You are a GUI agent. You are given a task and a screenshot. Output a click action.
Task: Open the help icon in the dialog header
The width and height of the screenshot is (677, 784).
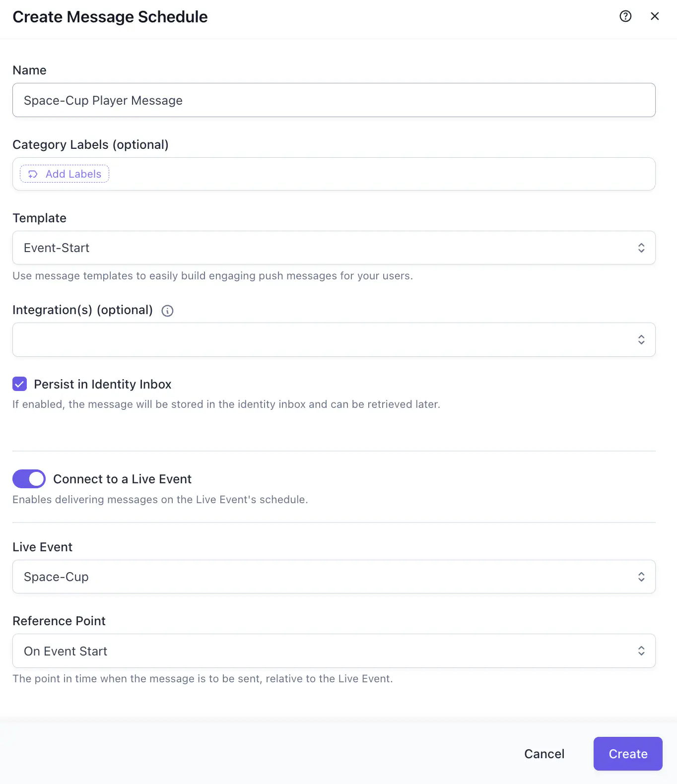625,16
